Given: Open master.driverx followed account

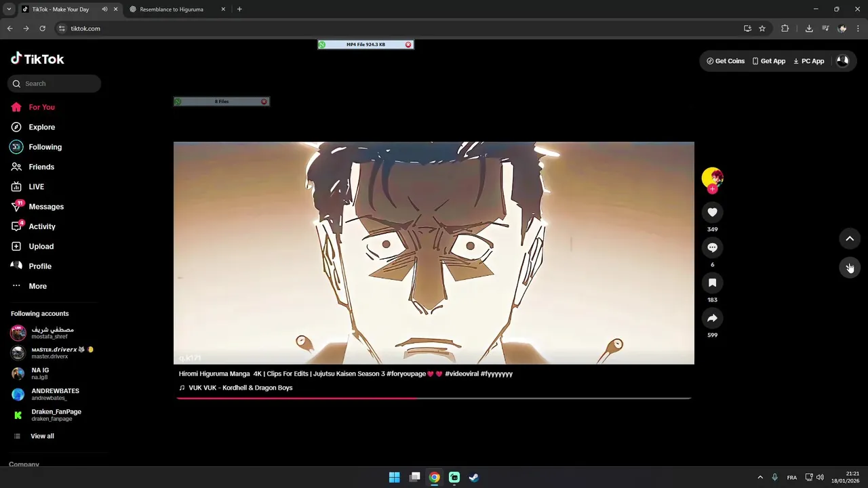Looking at the screenshot, I should point(52,352).
